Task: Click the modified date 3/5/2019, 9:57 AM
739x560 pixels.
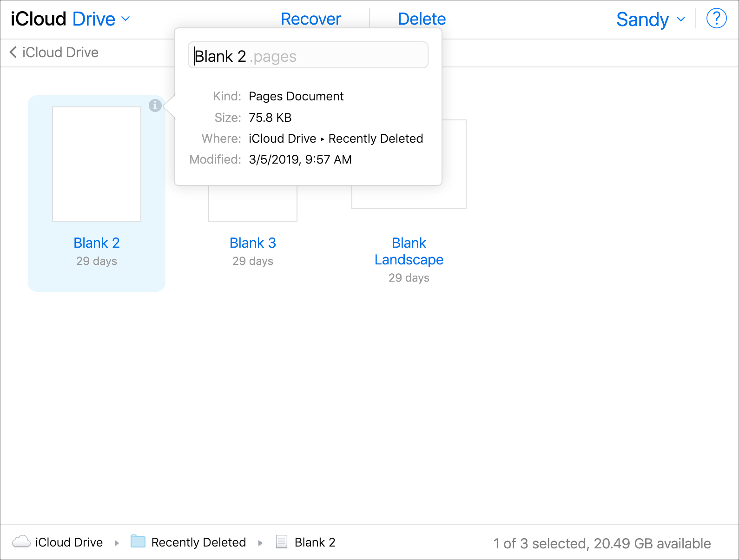Action: point(300,159)
